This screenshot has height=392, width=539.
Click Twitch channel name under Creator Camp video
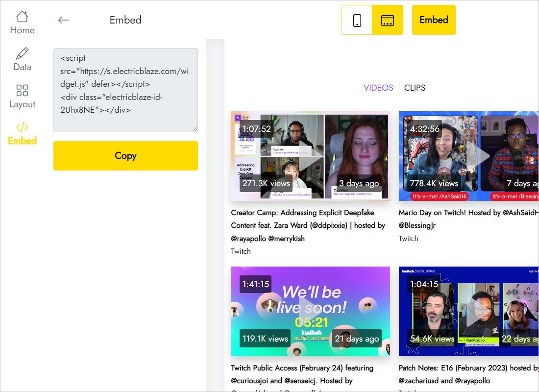coord(241,251)
